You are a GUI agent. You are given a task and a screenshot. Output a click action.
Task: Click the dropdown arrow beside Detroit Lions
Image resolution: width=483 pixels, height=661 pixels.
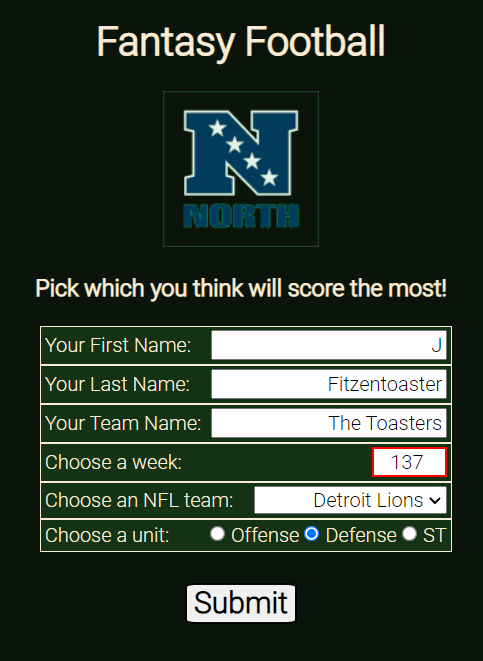pos(435,500)
